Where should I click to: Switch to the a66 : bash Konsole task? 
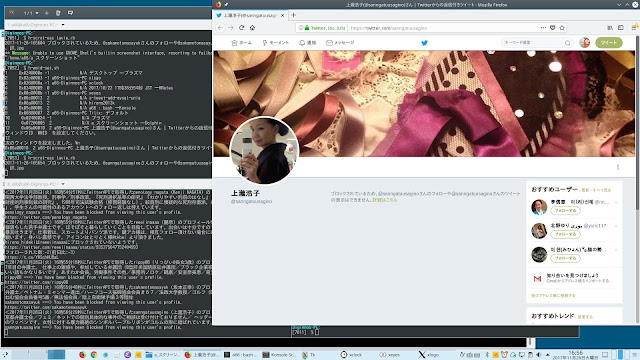tap(240, 355)
